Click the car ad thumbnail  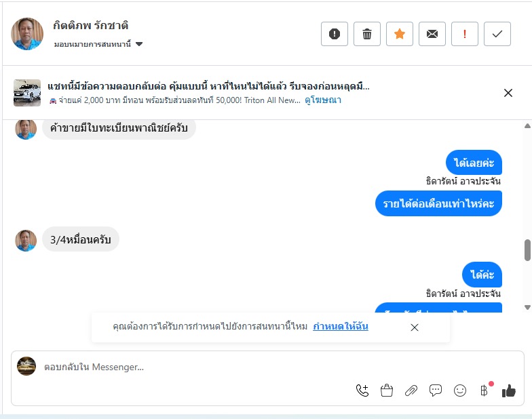click(27, 93)
